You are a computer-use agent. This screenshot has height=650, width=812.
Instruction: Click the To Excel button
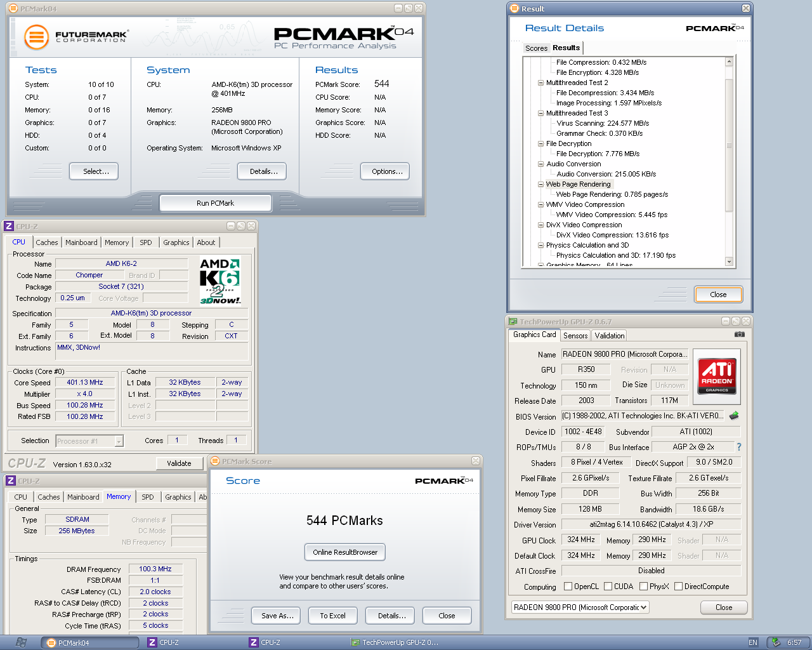click(333, 616)
